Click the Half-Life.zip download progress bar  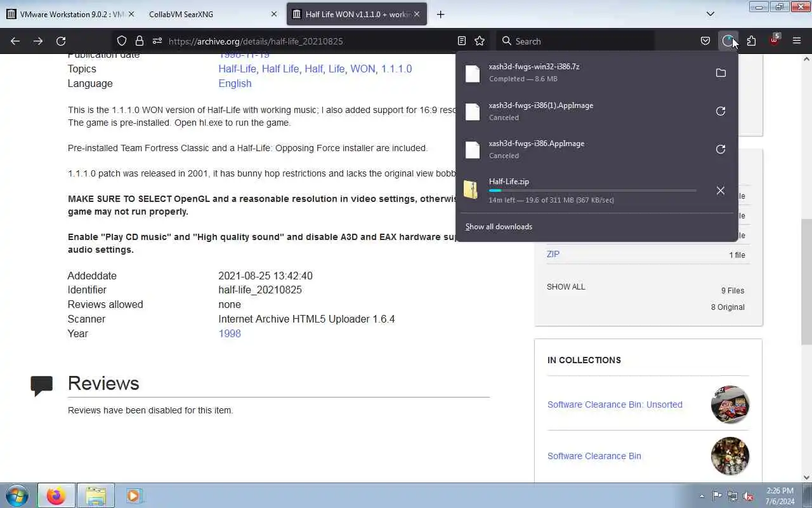pyautogui.click(x=593, y=190)
